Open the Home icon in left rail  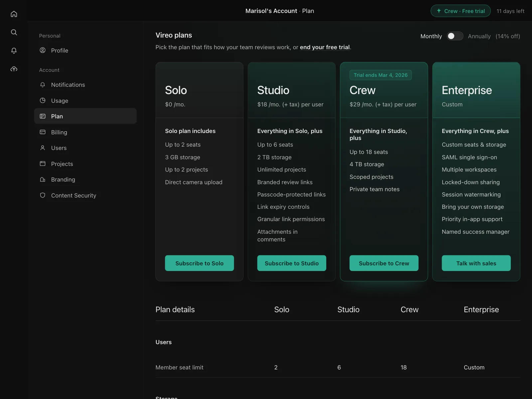pos(14,14)
